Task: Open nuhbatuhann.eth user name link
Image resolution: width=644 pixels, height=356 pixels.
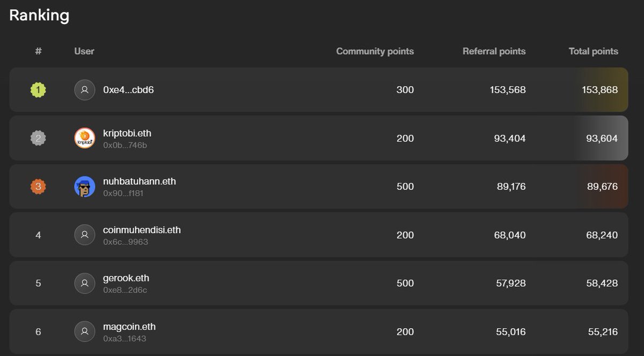Action: [140, 181]
